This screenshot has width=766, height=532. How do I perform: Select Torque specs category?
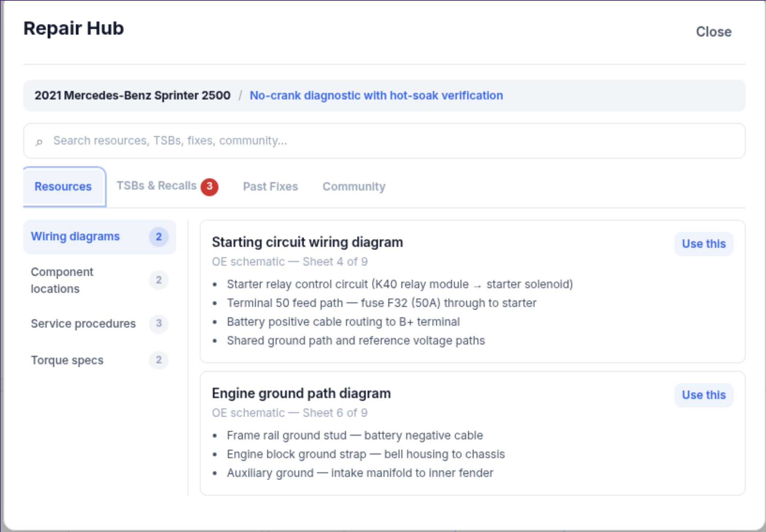click(x=99, y=360)
